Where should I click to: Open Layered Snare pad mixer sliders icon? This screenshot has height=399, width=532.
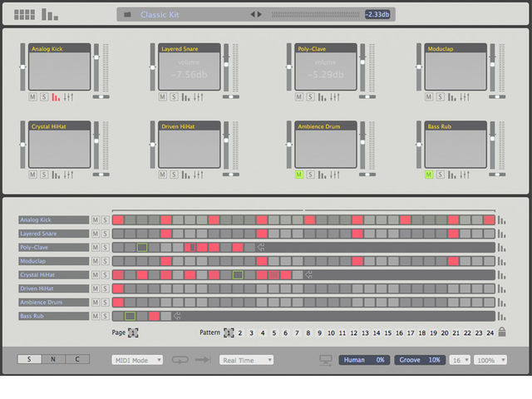(x=199, y=97)
